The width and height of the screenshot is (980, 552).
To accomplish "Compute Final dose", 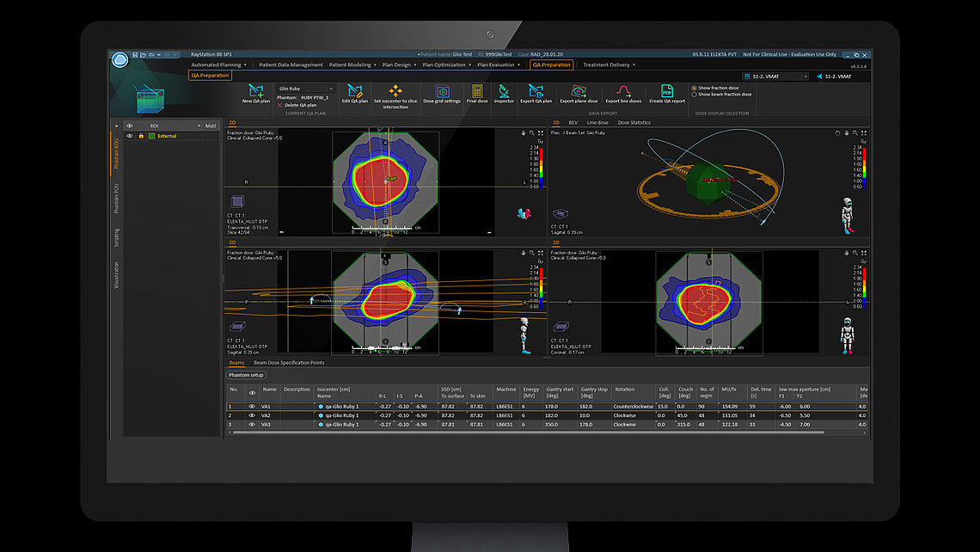I will [479, 93].
